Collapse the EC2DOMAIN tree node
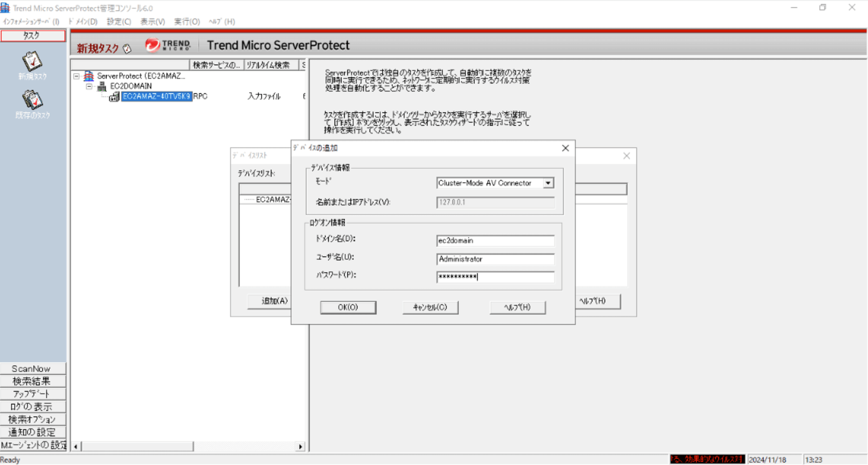This screenshot has width=868, height=465. point(89,86)
